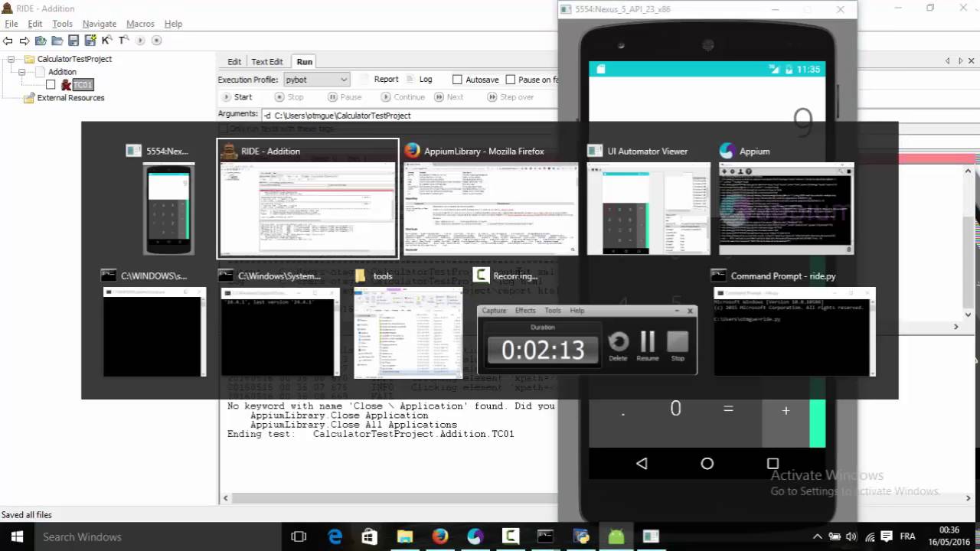Screen dimensions: 980x551
Task: Click the round Stop Running icon in top toolbar
Action: pyautogui.click(x=157, y=41)
